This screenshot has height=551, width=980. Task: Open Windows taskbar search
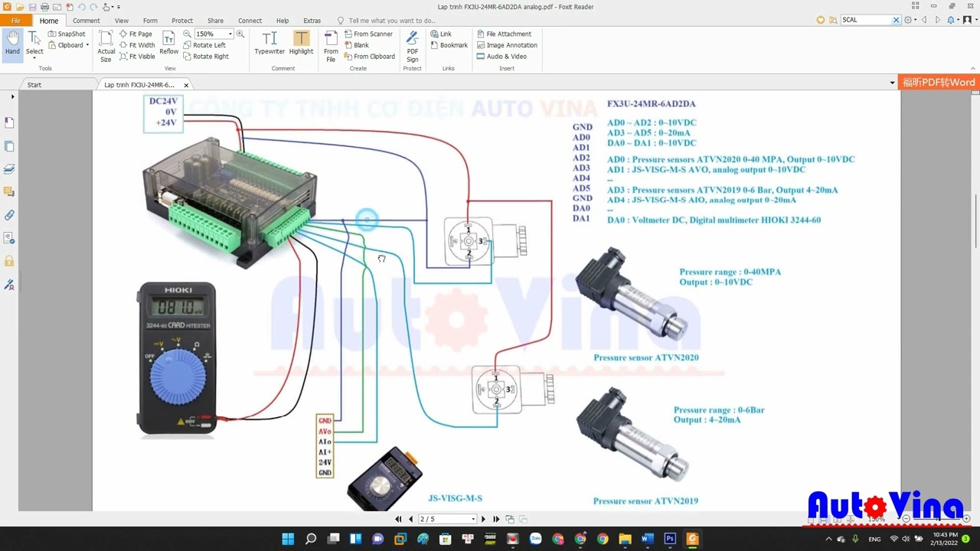(311, 539)
